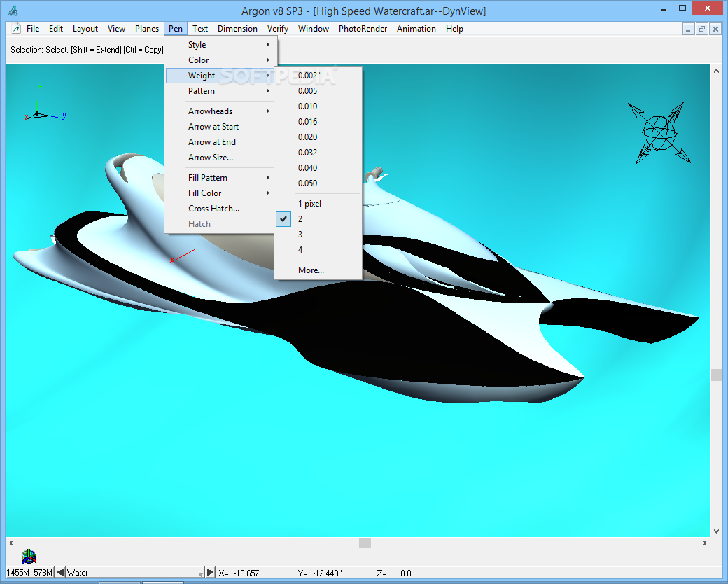
Task: Expand the Color submenu
Action: (x=221, y=60)
